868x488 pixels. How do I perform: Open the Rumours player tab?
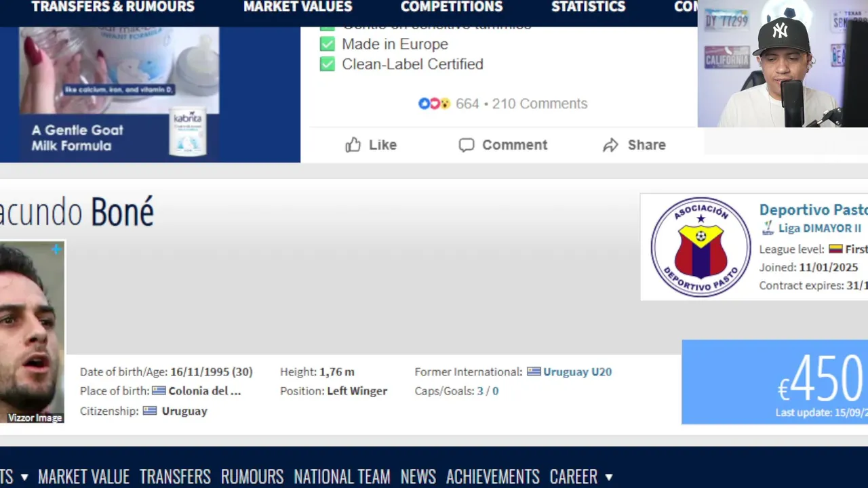(x=252, y=476)
